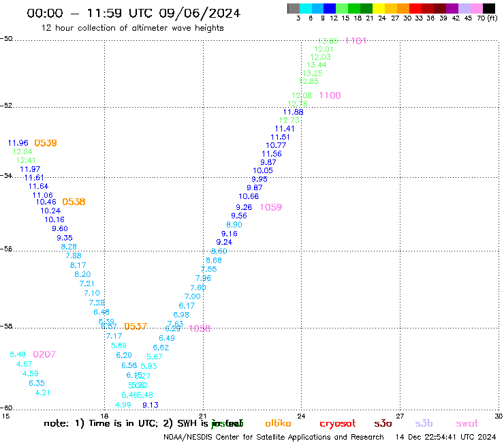
Task: Click the pink 1058 time label
Action: 200,329
